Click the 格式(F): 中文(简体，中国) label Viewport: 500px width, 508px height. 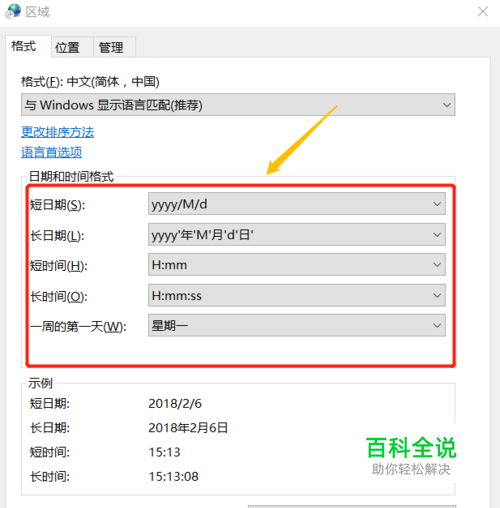[x=90, y=82]
